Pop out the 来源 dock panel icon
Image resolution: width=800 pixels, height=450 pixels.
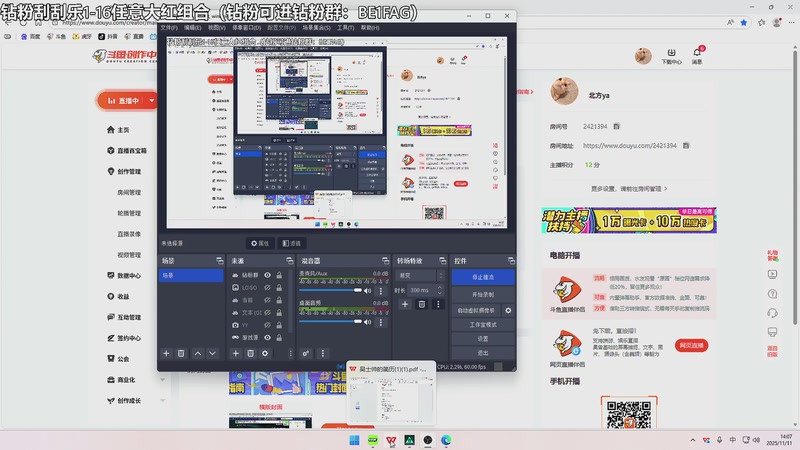pyautogui.click(x=290, y=261)
